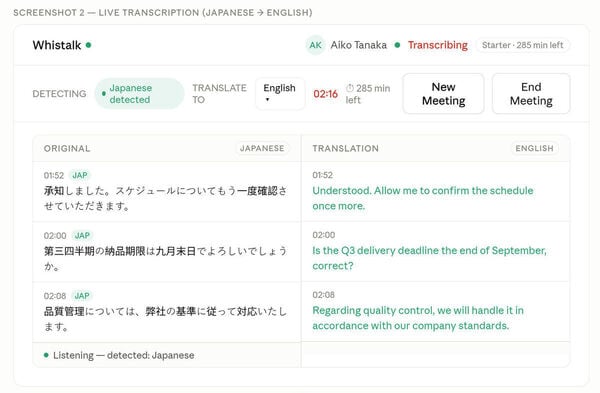Click the AK user avatar
This screenshot has width=600, height=393.
(315, 45)
